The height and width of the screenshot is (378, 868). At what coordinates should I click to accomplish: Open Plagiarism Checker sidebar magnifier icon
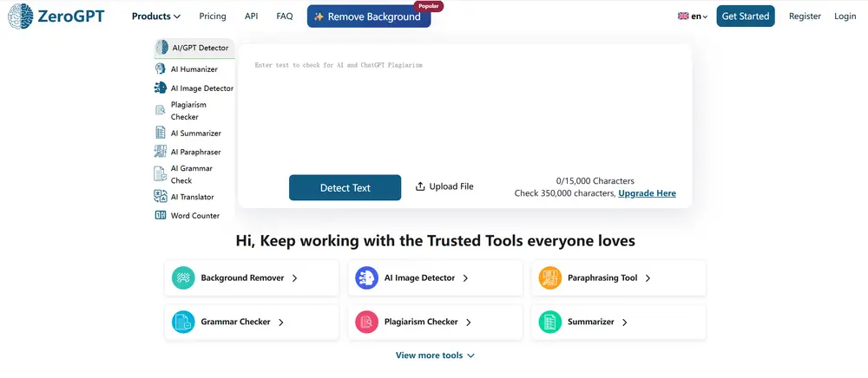[x=161, y=110]
